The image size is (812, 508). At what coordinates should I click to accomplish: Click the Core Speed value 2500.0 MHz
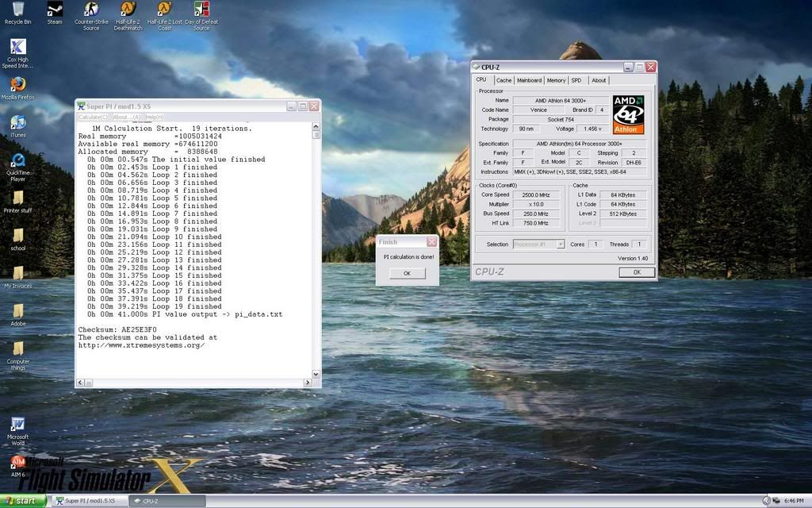pyautogui.click(x=536, y=195)
